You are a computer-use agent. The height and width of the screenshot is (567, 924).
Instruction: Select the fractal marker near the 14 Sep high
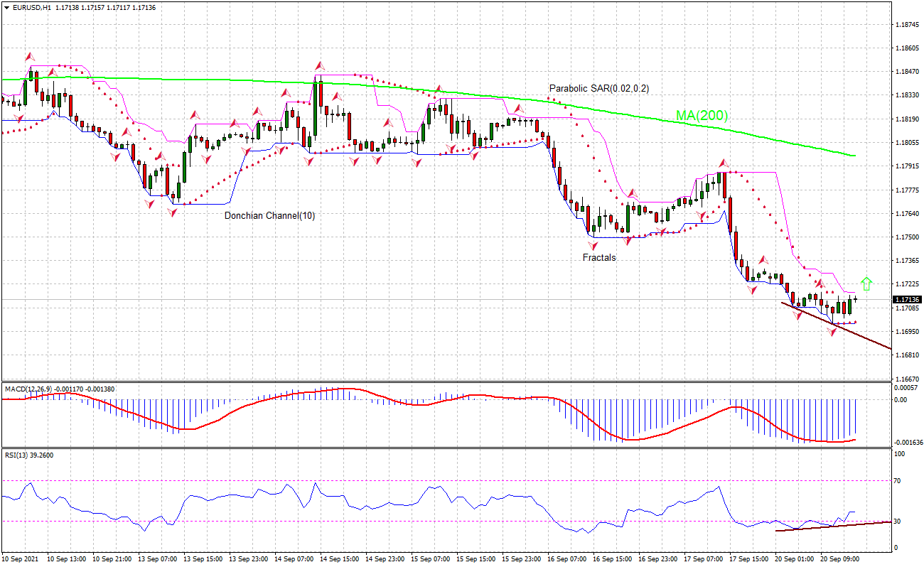tap(318, 65)
